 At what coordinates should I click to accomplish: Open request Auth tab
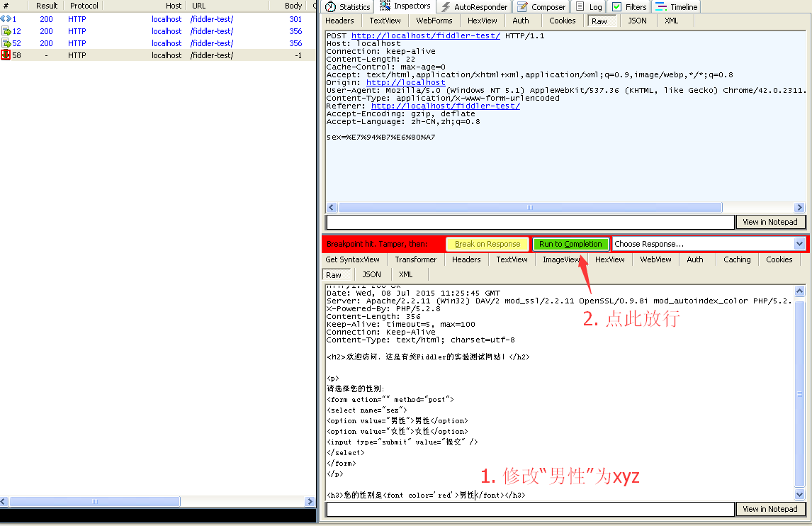click(521, 21)
